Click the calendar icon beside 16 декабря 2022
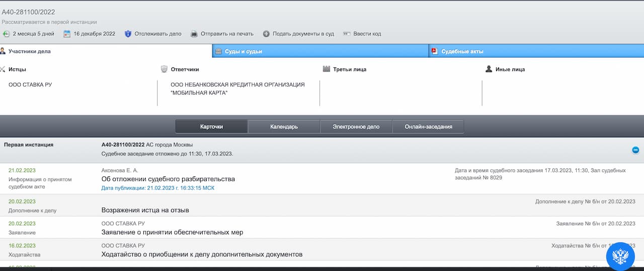This screenshot has width=644, height=271. coord(67,34)
